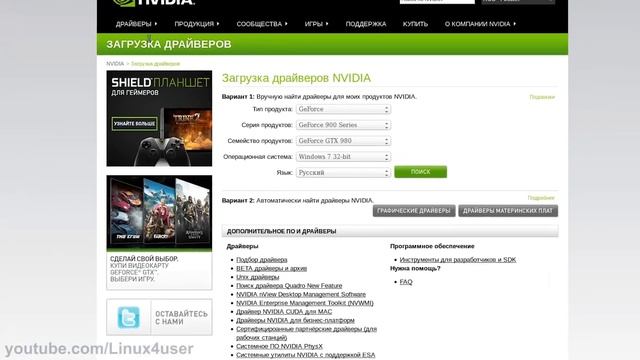Image resolution: width=640 pixels, height=360 pixels.
Task: Open the region selector in header
Action: click(x=518, y=2)
